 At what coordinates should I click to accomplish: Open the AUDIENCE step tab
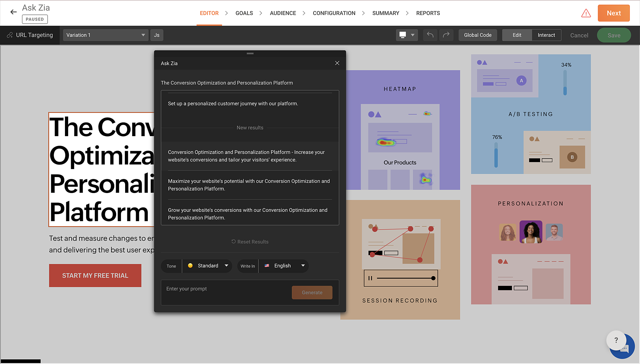click(x=283, y=13)
